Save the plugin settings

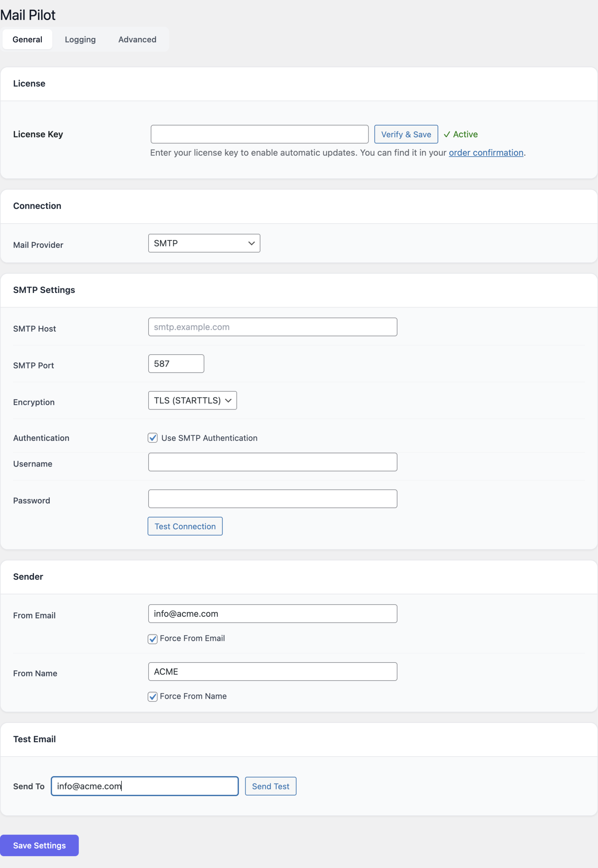[x=39, y=845]
